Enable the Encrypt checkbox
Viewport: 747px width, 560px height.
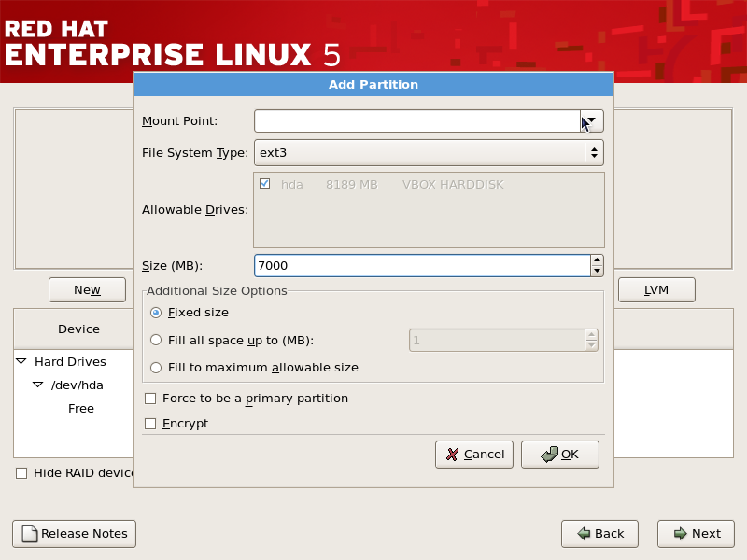pyautogui.click(x=150, y=424)
